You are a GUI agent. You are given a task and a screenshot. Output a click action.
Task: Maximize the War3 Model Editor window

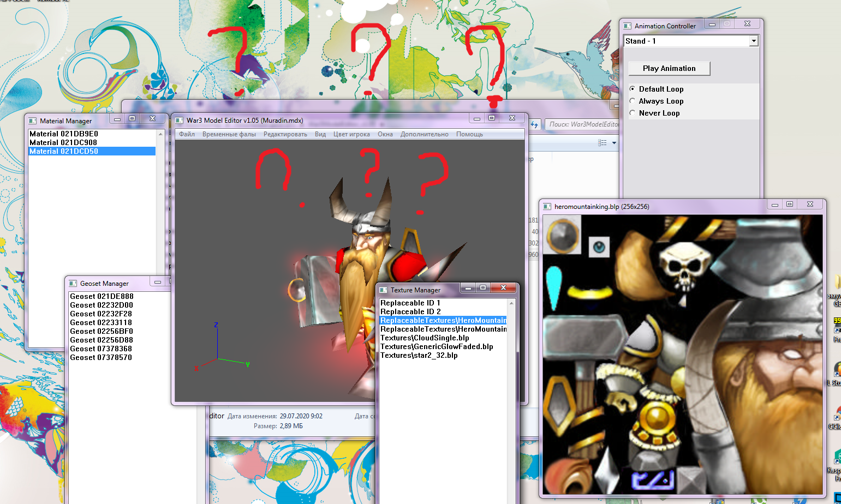(x=492, y=118)
